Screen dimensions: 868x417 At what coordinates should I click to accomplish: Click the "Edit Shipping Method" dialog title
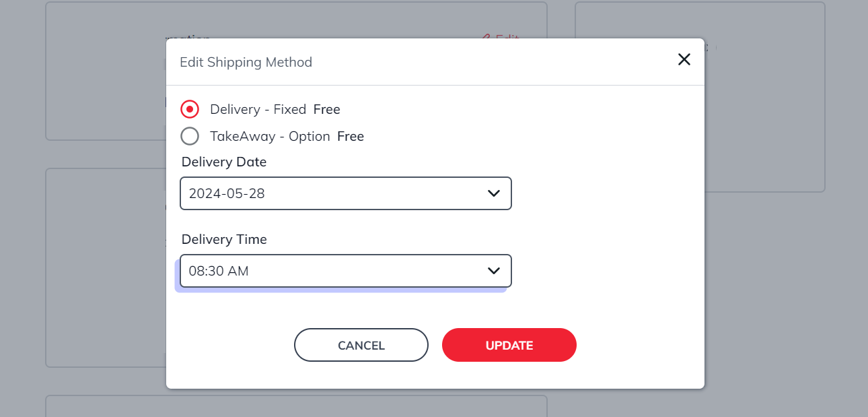pos(246,62)
